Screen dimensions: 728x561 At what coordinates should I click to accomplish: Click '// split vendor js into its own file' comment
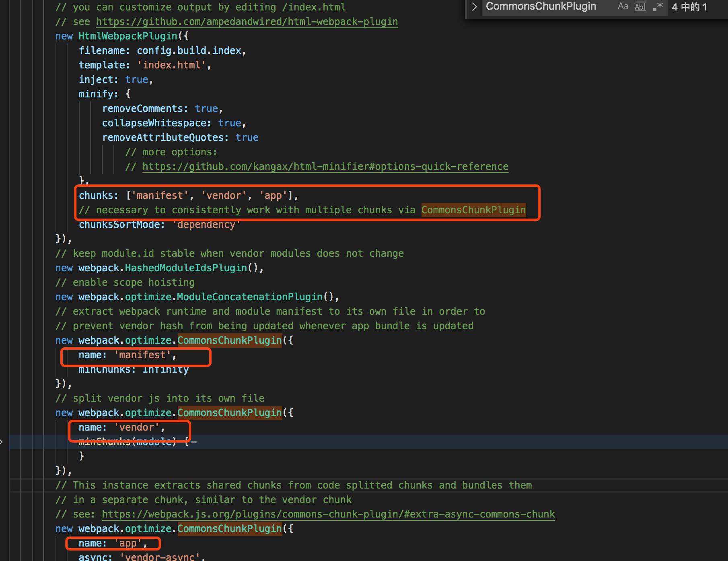tap(160, 398)
